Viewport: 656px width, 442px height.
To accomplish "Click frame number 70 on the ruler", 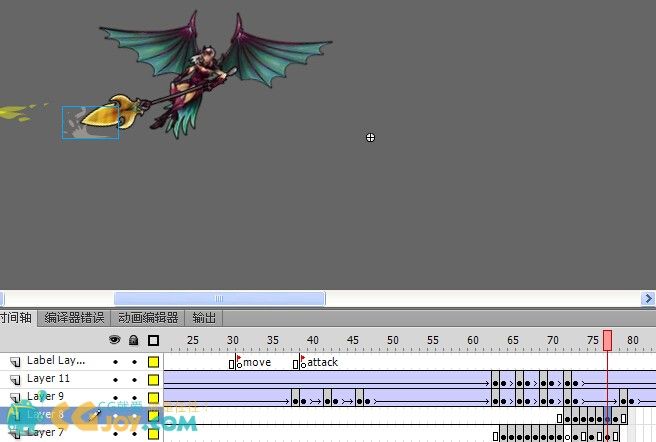I will 553,340.
